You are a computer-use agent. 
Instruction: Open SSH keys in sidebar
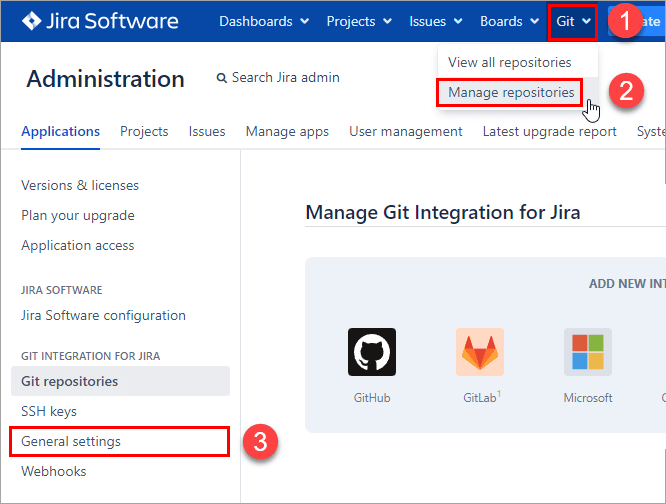click(x=49, y=411)
